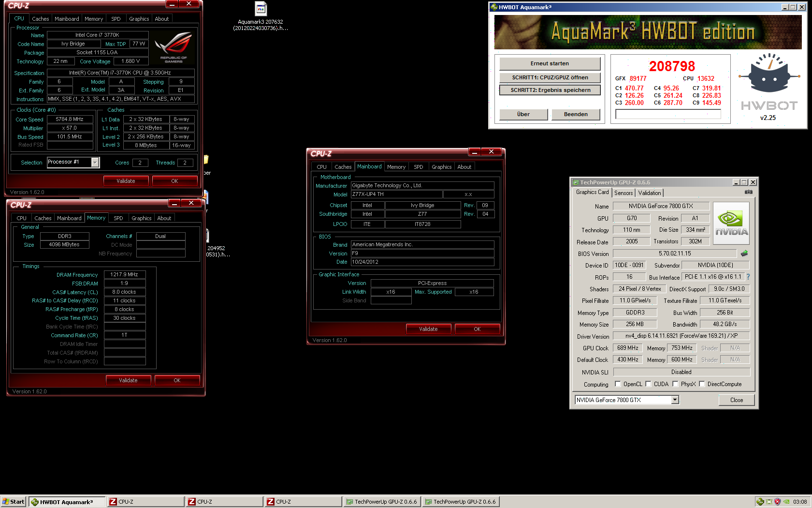Click the Republic of Gamers logo in CPU-Z

click(174, 47)
